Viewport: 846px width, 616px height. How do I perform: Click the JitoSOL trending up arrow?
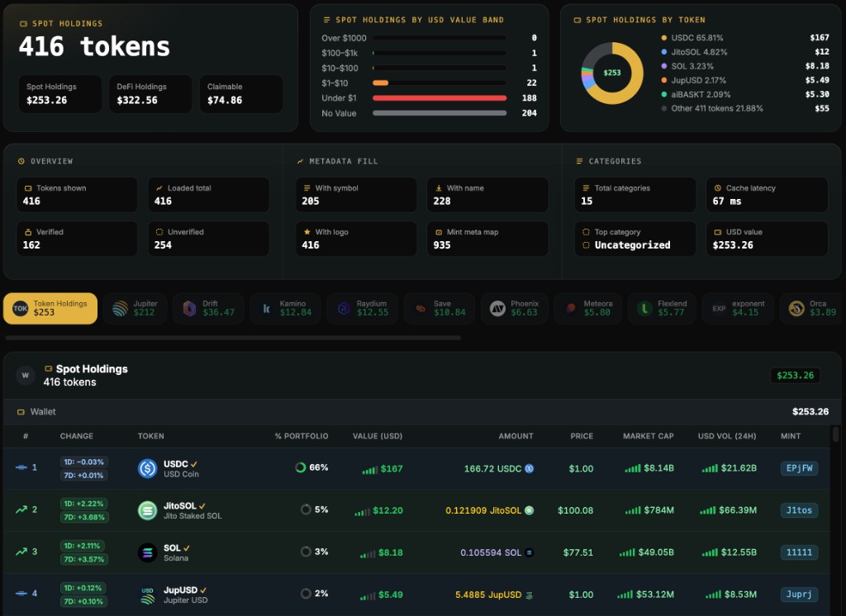pyautogui.click(x=21, y=509)
